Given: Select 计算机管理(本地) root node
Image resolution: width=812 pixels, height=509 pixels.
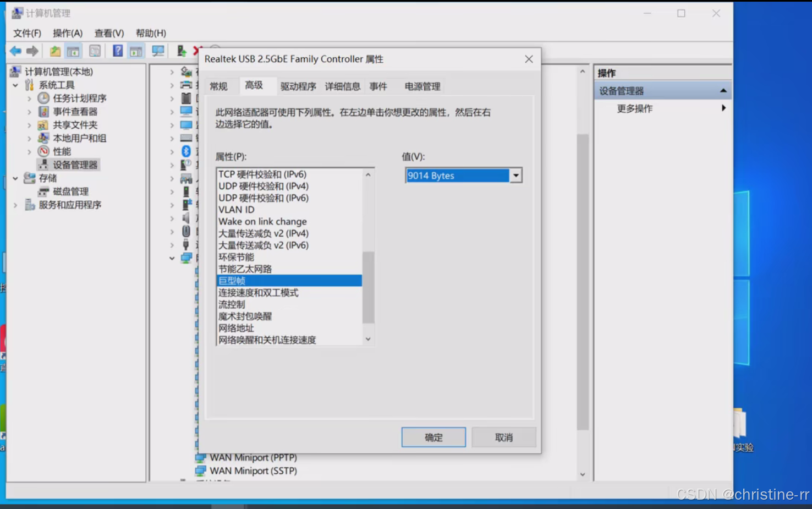Looking at the screenshot, I should click(59, 72).
